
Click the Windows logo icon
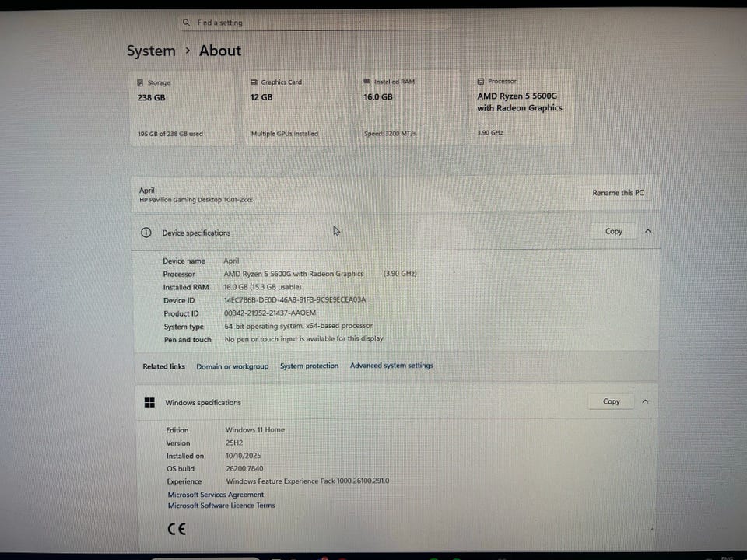149,403
